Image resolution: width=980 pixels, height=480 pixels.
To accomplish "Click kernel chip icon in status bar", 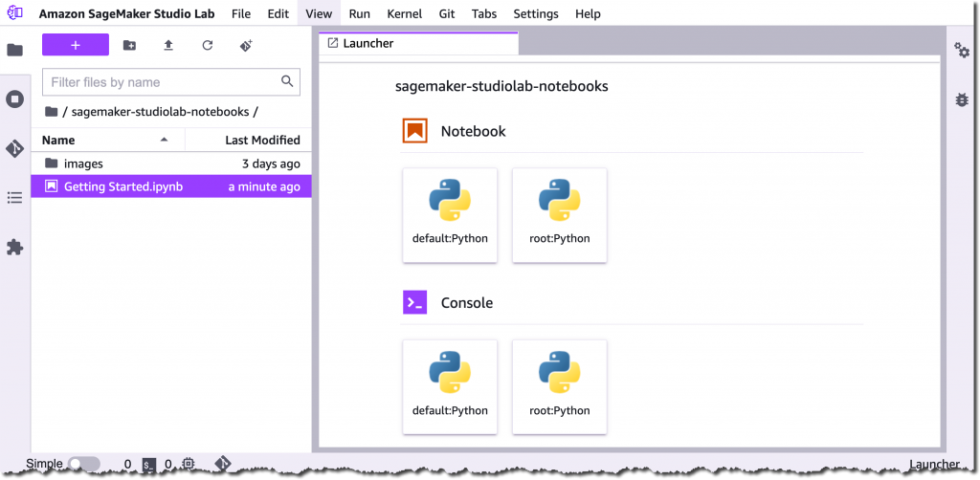I will 189,464.
